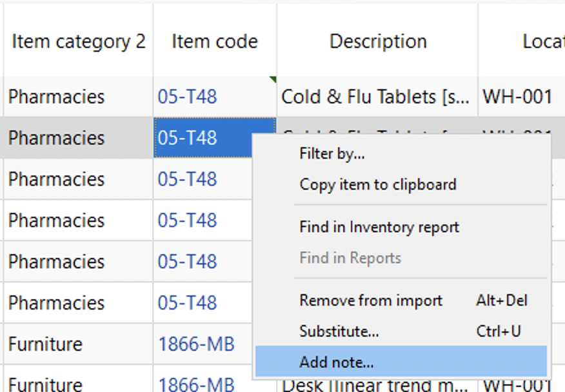This screenshot has width=565, height=392.
Task: Open the 05-T48 link in first row
Action: pyautogui.click(x=188, y=97)
